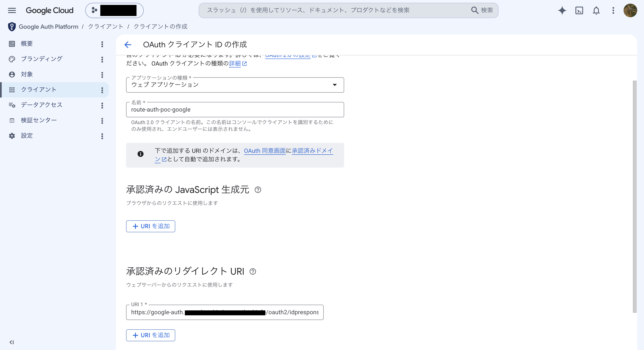Collapse the sidebar with the bottom arrow
This screenshot has width=644, height=350.
click(x=11, y=342)
